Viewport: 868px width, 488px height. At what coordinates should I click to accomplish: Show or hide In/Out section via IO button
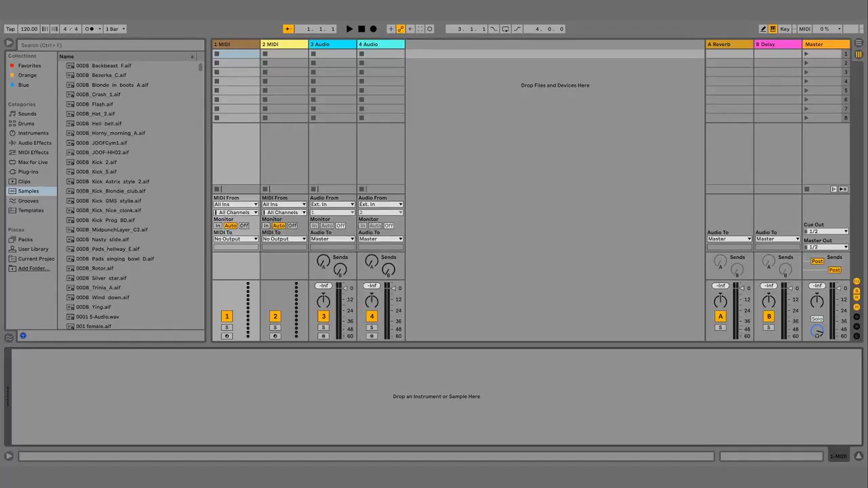tap(857, 281)
